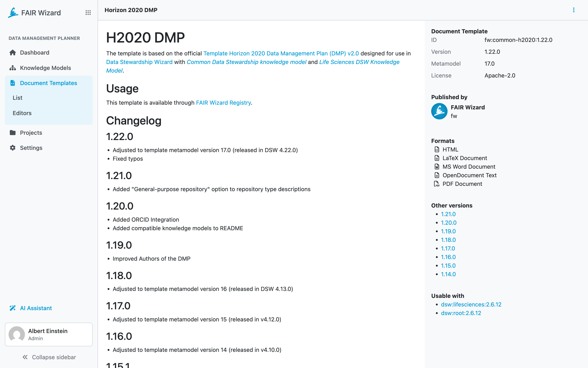Viewport: 588px width, 368px height.
Task: Go to Projects in the sidebar
Action: tap(49, 133)
